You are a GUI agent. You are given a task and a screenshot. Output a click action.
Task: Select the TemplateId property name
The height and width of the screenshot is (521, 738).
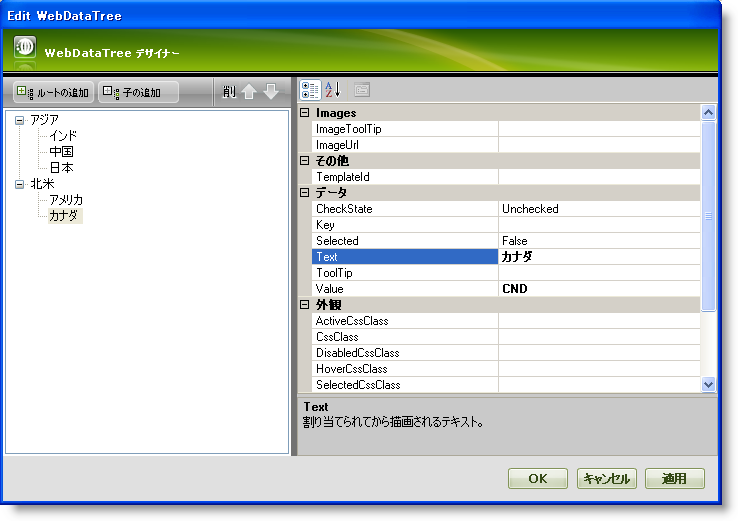[405, 177]
